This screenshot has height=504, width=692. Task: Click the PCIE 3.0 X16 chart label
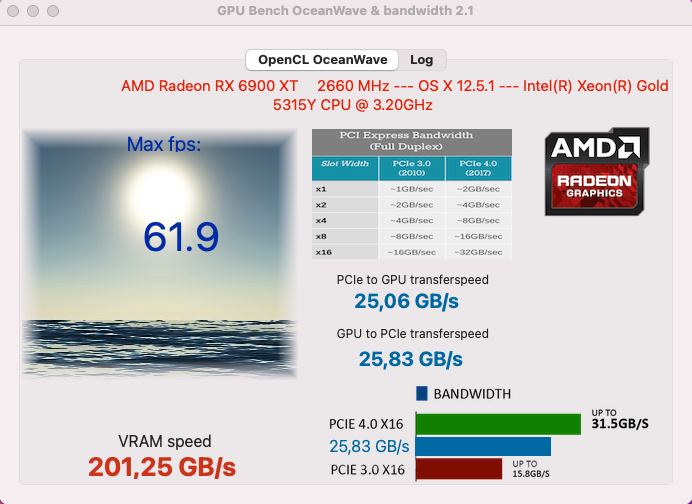pos(367,470)
